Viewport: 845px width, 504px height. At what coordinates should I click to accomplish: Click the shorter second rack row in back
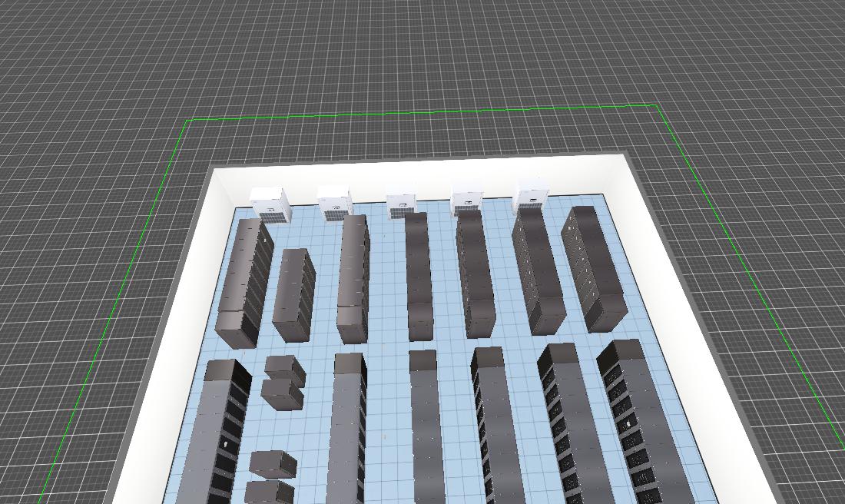[293, 295]
